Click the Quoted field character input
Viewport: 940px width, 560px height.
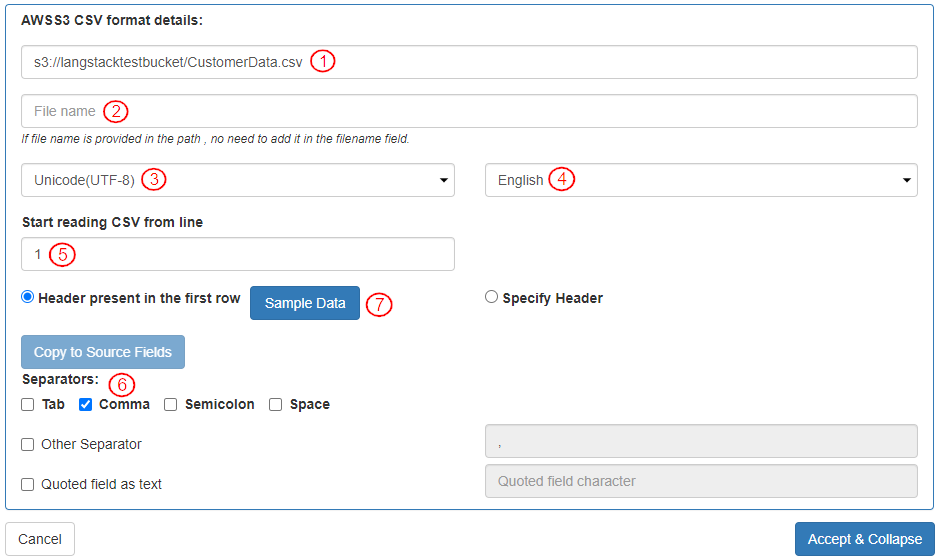point(700,481)
